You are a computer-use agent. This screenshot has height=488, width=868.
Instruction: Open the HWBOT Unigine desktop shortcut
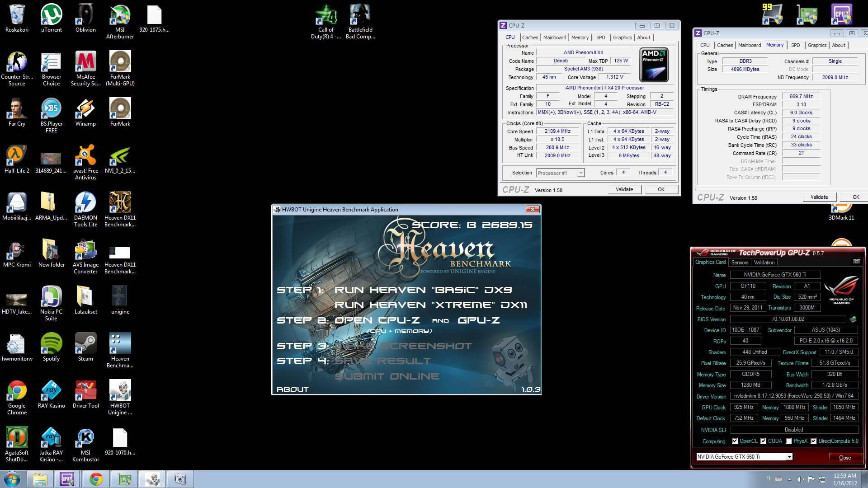point(120,398)
